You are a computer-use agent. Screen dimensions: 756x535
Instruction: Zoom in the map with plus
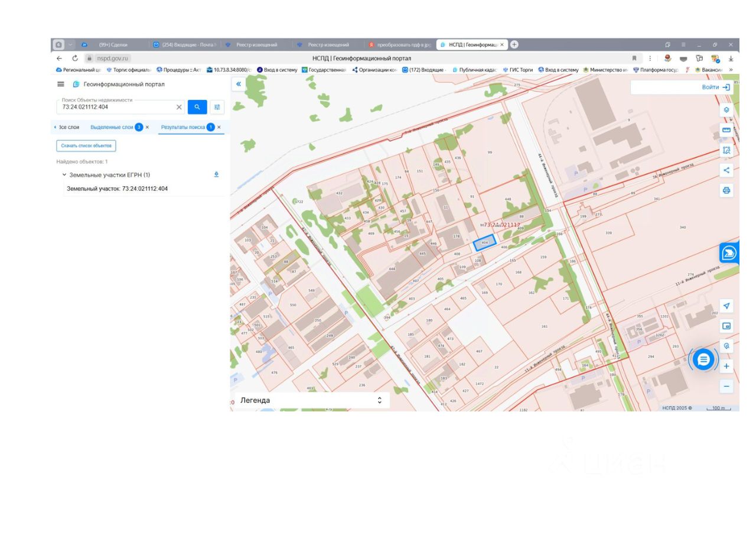726,366
